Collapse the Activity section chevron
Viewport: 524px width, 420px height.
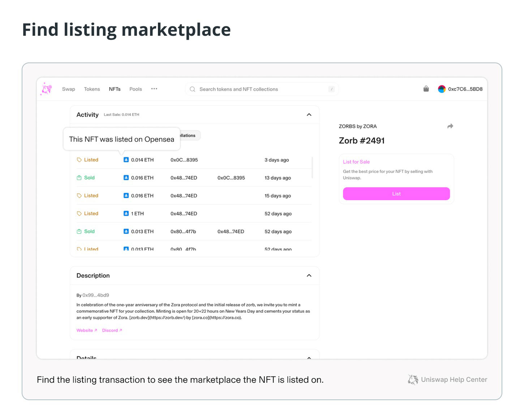[x=309, y=114]
